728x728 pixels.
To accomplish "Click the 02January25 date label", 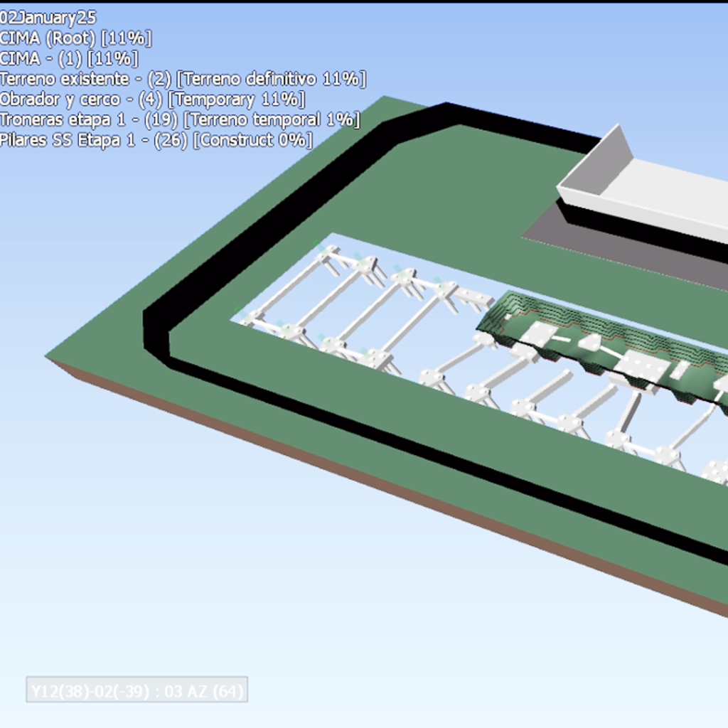I will tap(48, 18).
